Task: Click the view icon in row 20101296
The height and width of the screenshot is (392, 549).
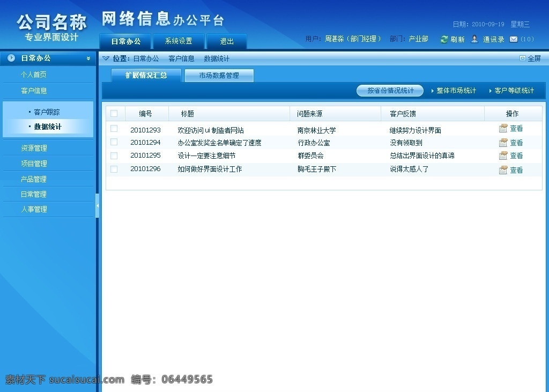Action: click(x=503, y=170)
